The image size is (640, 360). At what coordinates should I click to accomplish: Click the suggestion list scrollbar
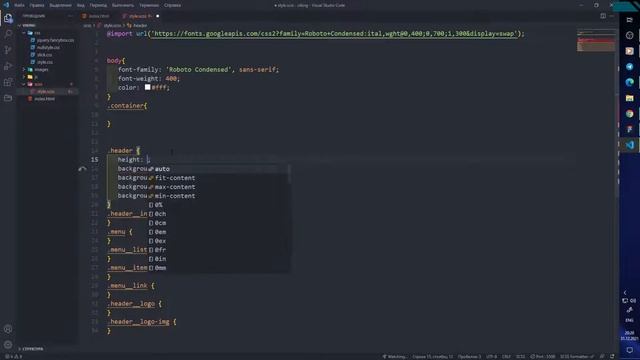click(x=289, y=173)
